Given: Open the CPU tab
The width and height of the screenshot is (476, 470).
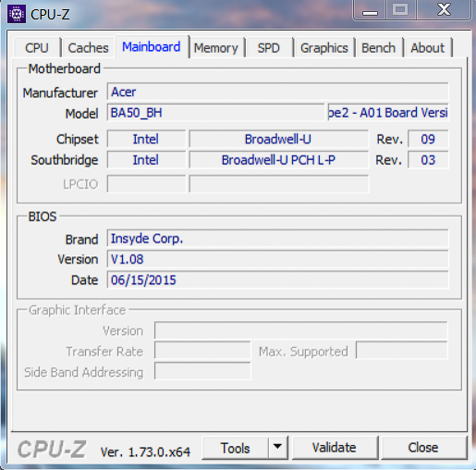Looking at the screenshot, I should pyautogui.click(x=37, y=48).
